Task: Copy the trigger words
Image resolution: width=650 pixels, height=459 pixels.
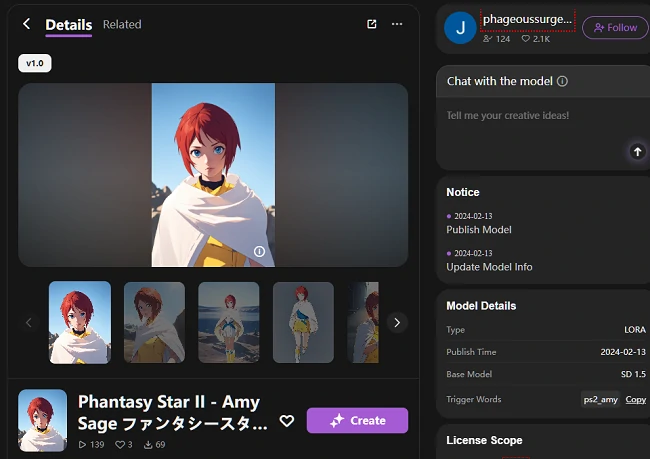Action: point(635,399)
